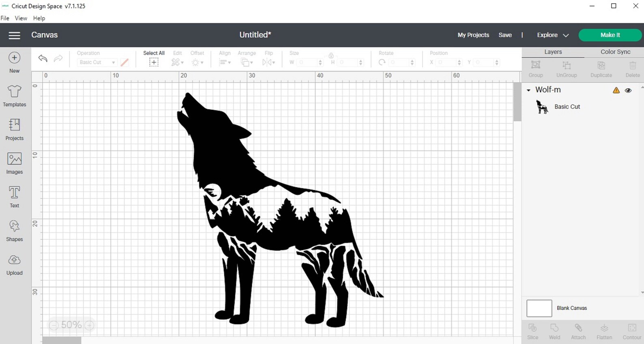Click the height stepper arrows

[x=361, y=62]
